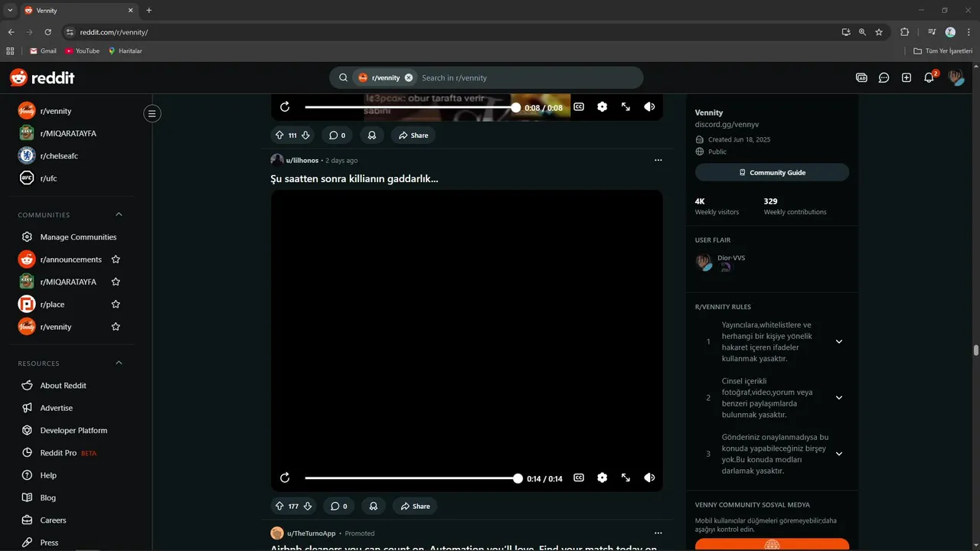Open comments on the 177-vote post
Image resolution: width=980 pixels, height=551 pixels.
tap(338, 506)
